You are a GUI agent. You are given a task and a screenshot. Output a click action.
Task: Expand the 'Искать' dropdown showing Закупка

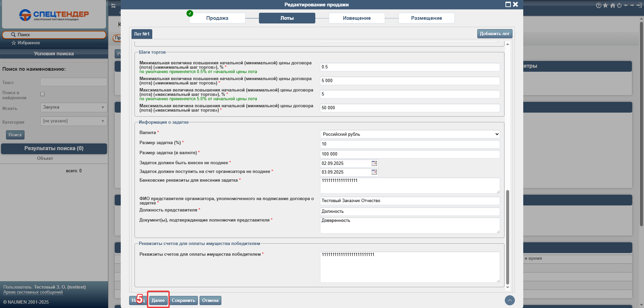click(73, 107)
